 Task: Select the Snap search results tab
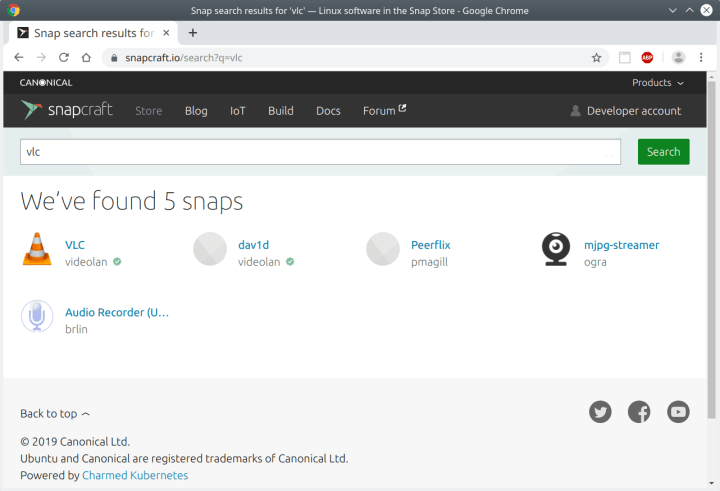point(92,33)
